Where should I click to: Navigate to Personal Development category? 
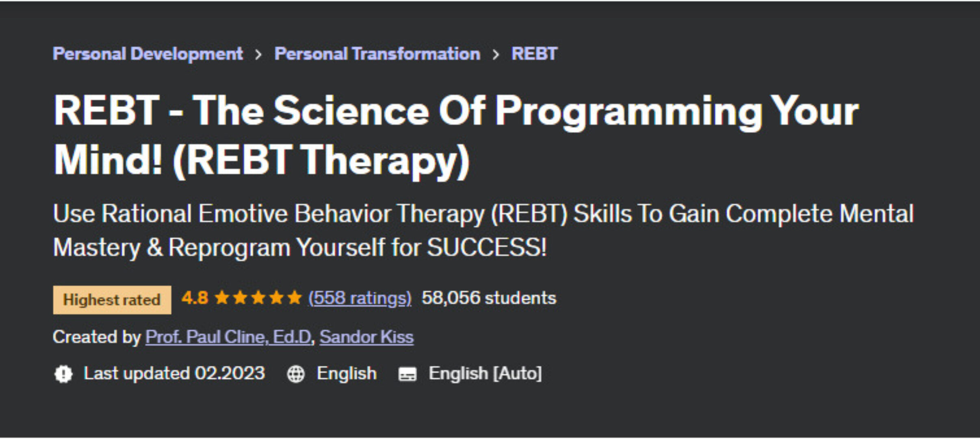[148, 53]
